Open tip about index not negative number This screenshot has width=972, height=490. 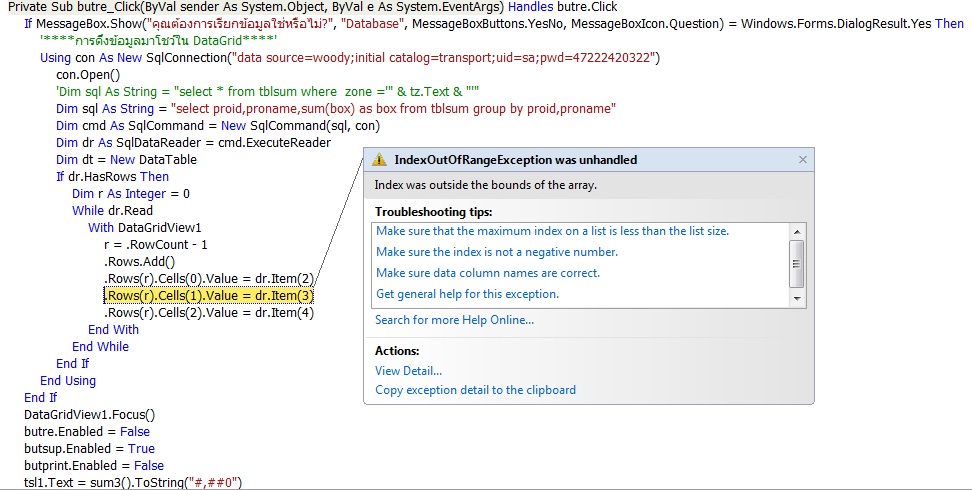[497, 252]
